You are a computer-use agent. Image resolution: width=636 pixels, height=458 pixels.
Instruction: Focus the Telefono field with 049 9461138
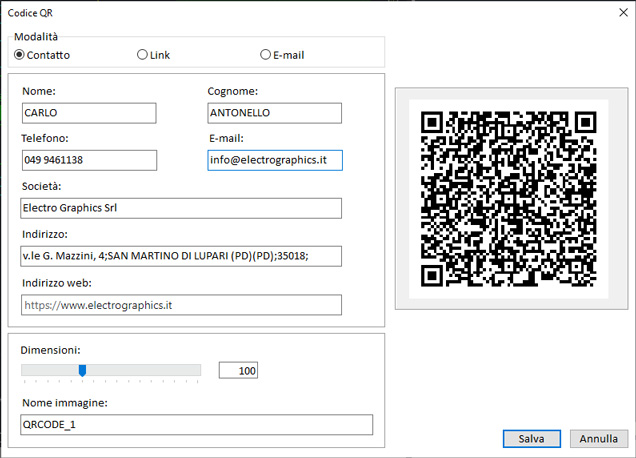pos(89,160)
